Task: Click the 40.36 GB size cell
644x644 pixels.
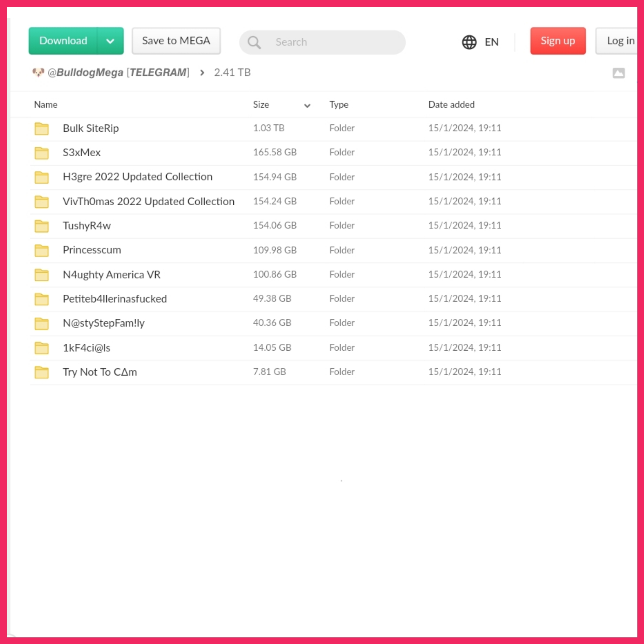Action: 272,323
